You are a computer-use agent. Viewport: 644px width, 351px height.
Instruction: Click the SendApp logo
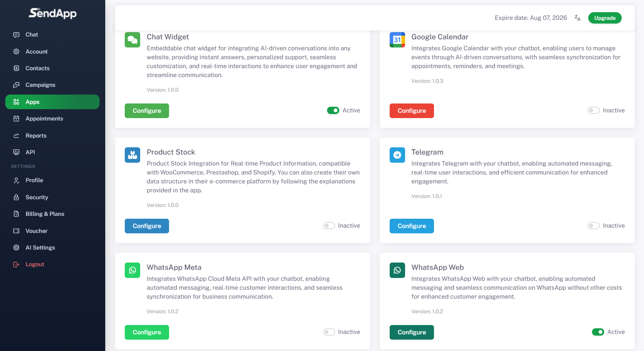(x=52, y=13)
